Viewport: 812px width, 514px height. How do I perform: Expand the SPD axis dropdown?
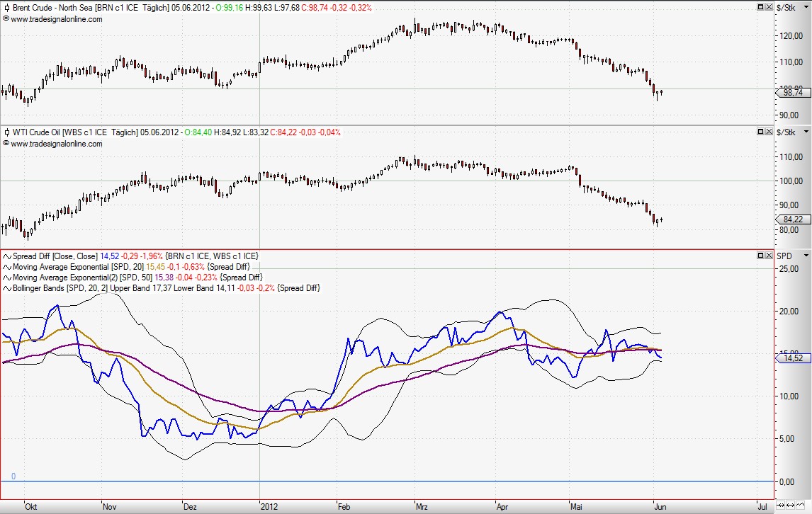(x=806, y=255)
